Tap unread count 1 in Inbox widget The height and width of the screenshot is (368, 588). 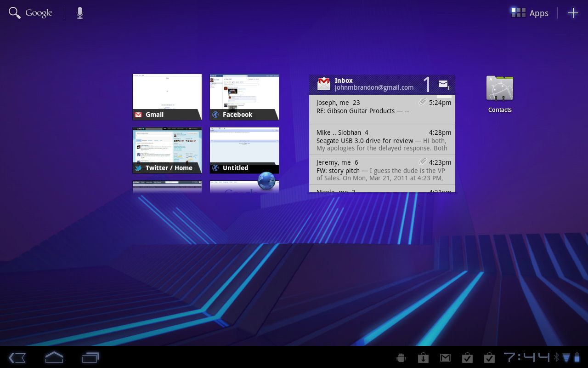[427, 85]
